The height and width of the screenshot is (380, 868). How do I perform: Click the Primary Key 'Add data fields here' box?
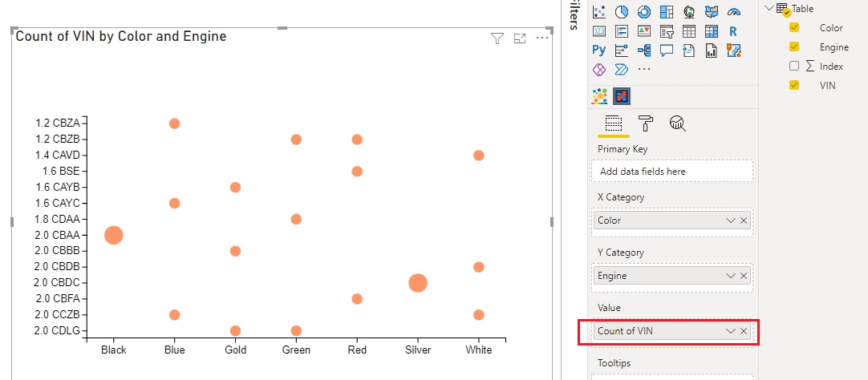(672, 171)
